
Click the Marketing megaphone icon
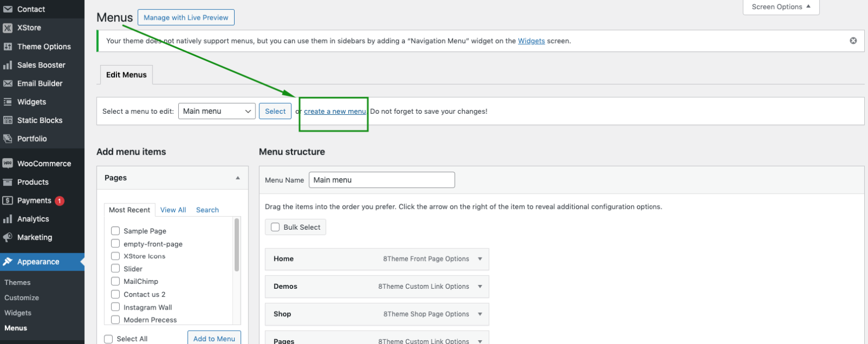click(8, 237)
